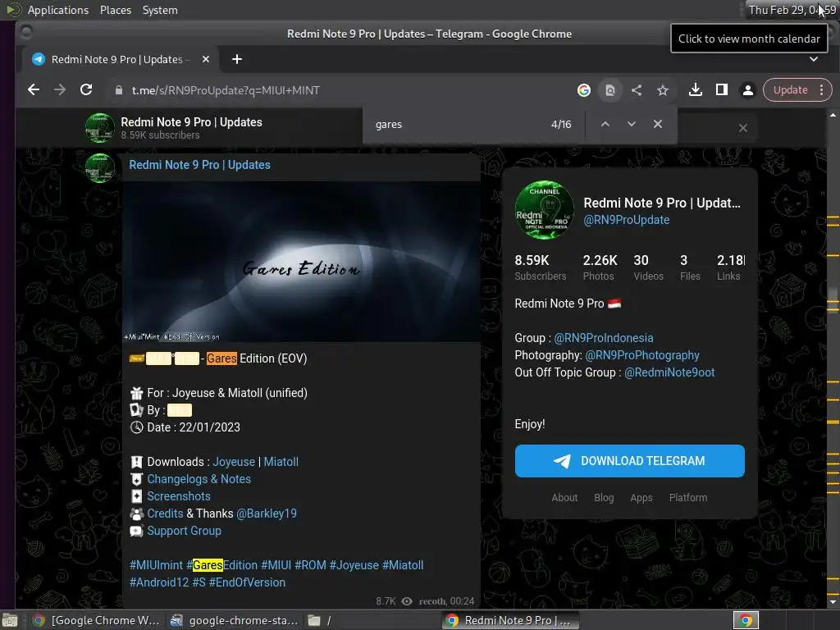Open the @Barkley19 mention

coord(267,514)
